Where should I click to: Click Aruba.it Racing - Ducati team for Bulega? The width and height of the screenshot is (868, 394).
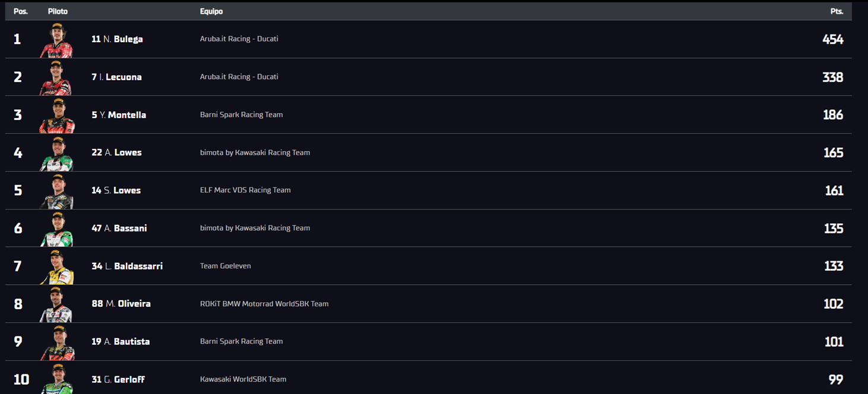pyautogui.click(x=239, y=39)
